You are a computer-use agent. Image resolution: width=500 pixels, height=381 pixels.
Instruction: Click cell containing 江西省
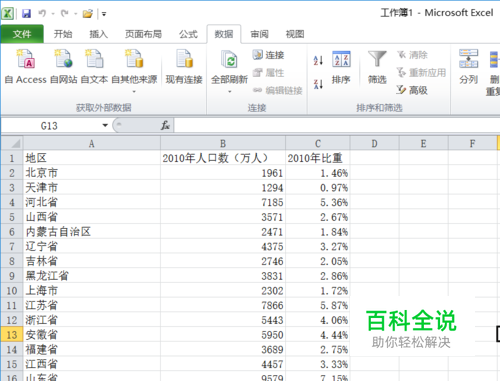(92, 364)
